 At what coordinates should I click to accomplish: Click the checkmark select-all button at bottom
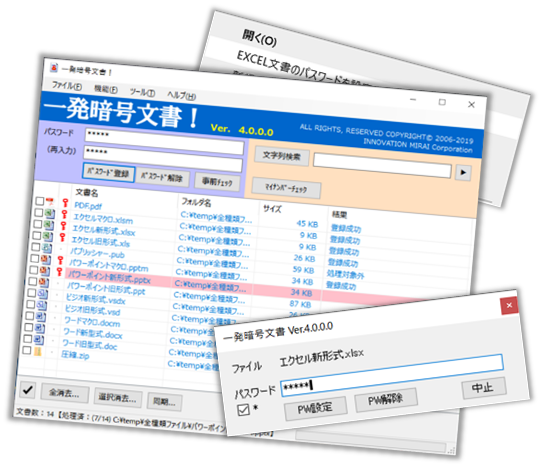click(x=27, y=390)
